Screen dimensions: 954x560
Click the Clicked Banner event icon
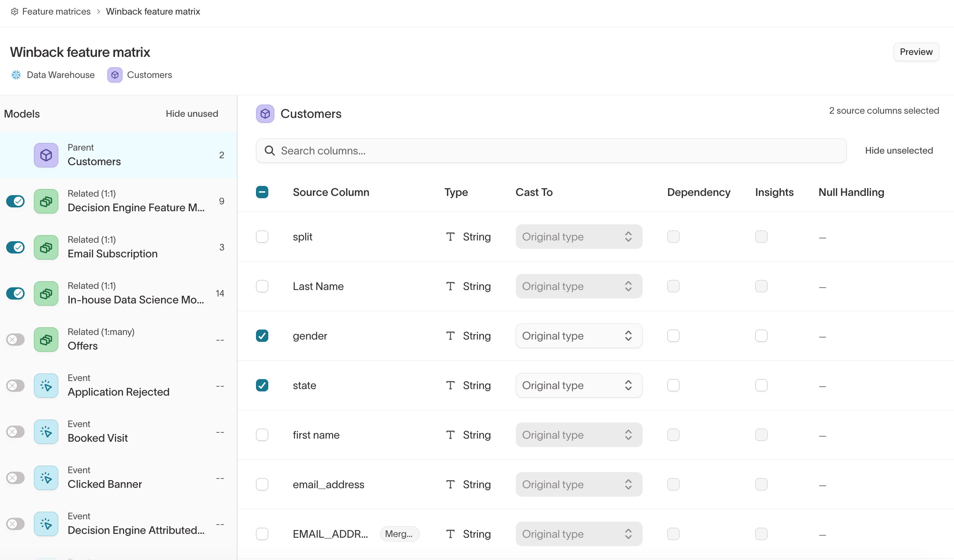pos(46,478)
